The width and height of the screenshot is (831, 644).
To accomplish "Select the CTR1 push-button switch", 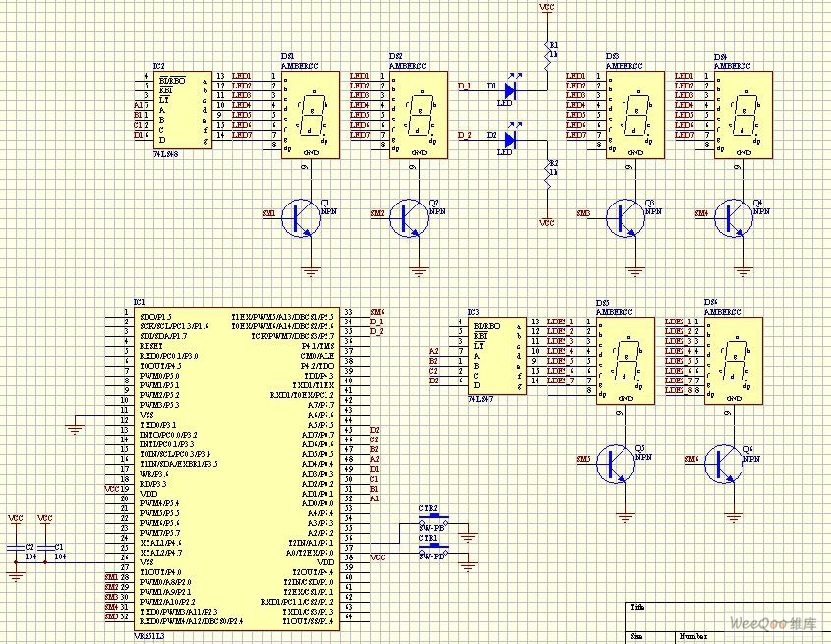I will [434, 548].
